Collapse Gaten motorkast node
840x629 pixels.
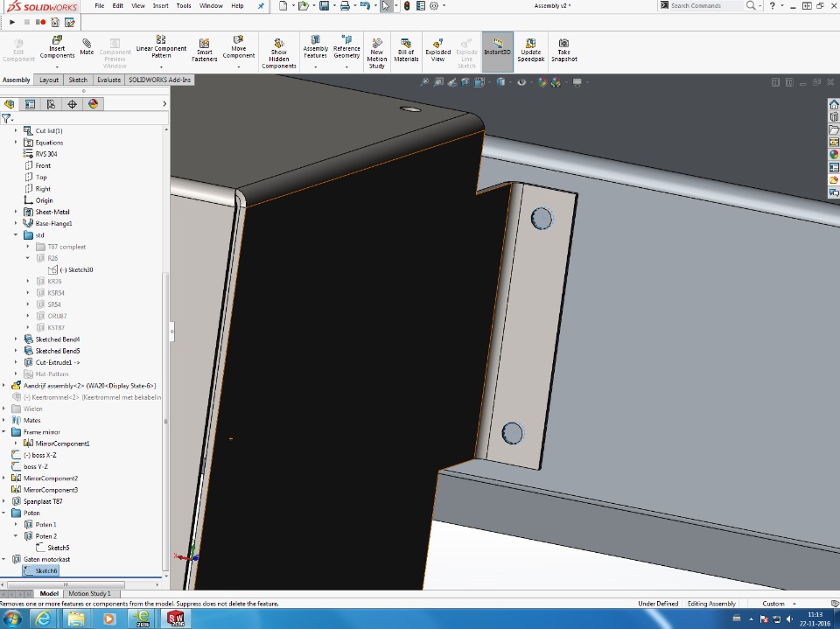tap(3, 559)
